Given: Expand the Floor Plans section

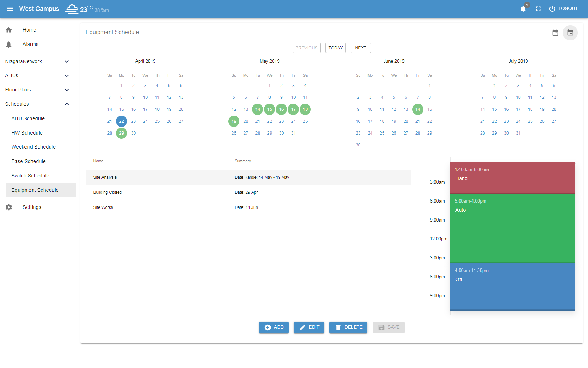Looking at the screenshot, I should tap(38, 90).
